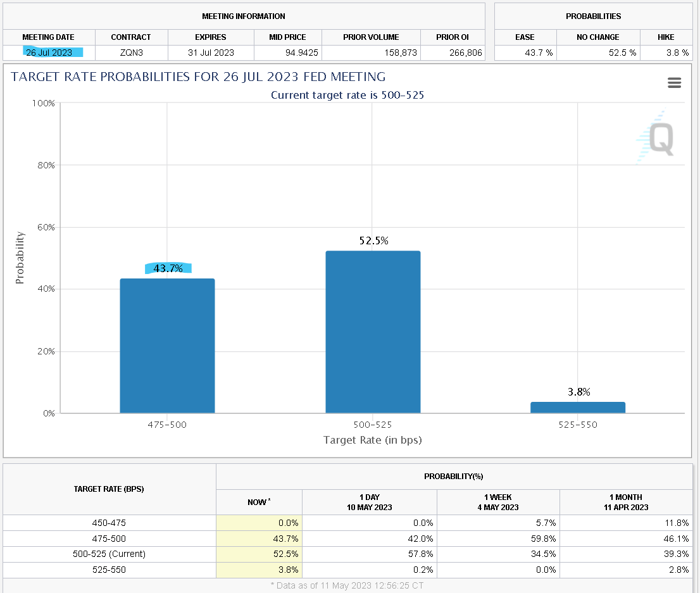The image size is (700, 593).
Task: Click the 43.7% label above first bar
Action: 168,268
